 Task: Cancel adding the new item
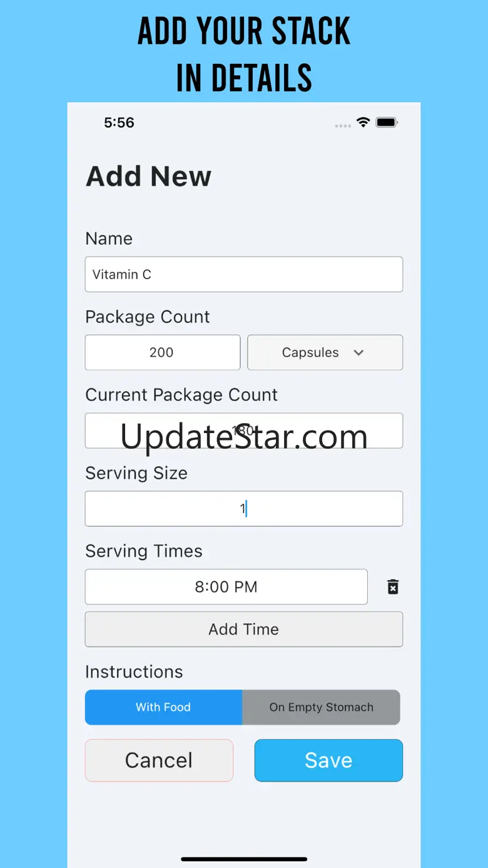[159, 760]
